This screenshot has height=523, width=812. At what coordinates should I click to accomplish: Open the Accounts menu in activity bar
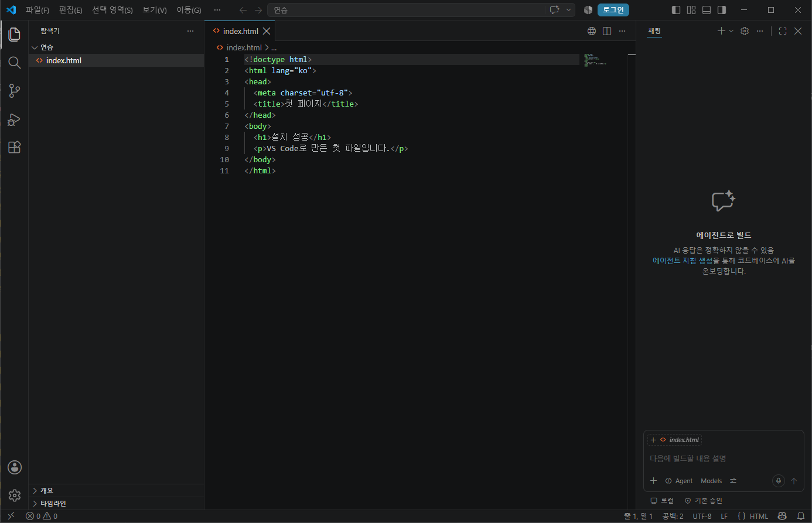[15, 467]
